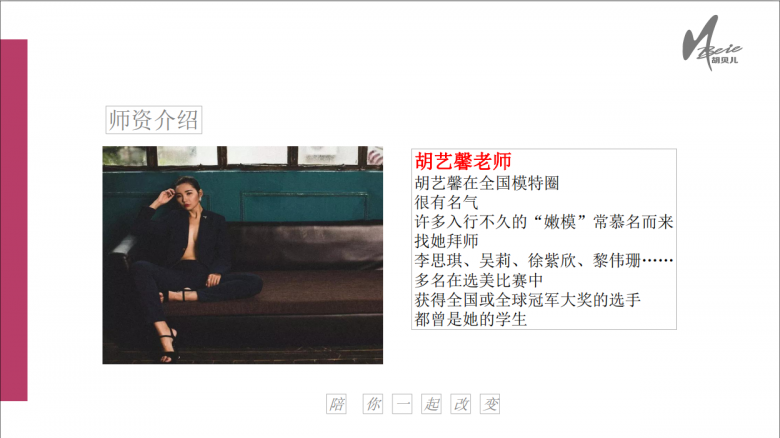780x438 pixels.
Task: Click the line 多名在选美比赛中
Action: pyautogui.click(x=479, y=280)
